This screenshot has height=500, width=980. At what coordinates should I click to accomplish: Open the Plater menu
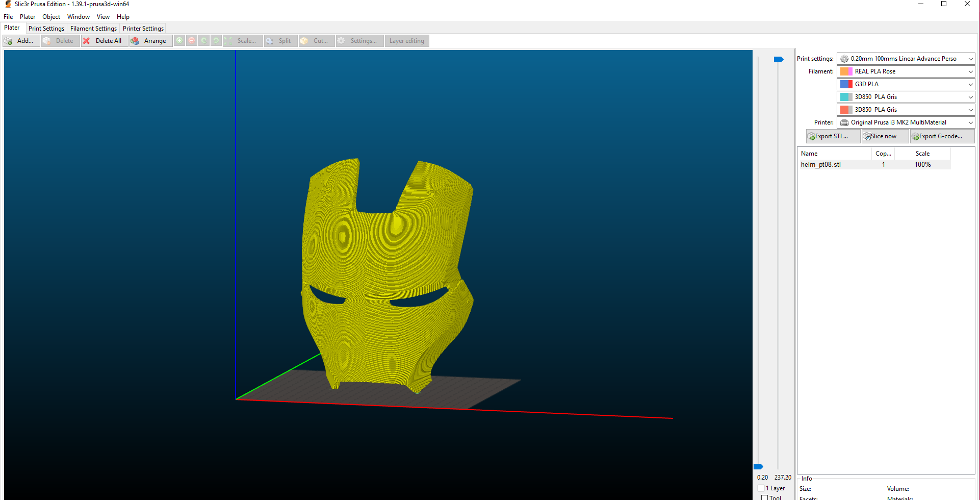(x=28, y=17)
